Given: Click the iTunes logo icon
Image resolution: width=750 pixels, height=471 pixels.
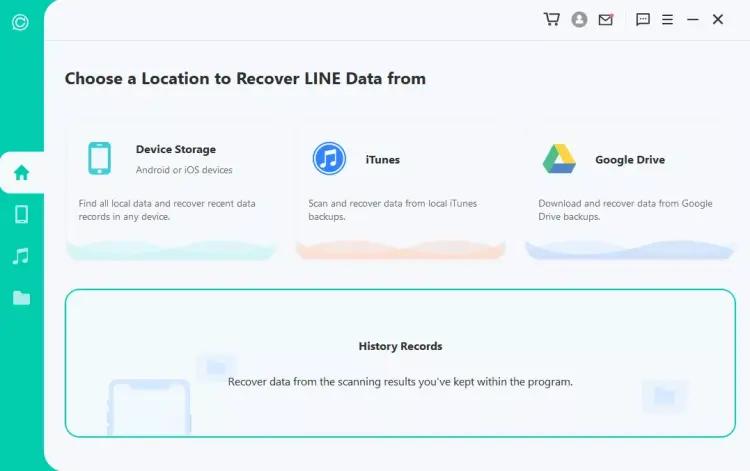Looking at the screenshot, I should [329, 158].
